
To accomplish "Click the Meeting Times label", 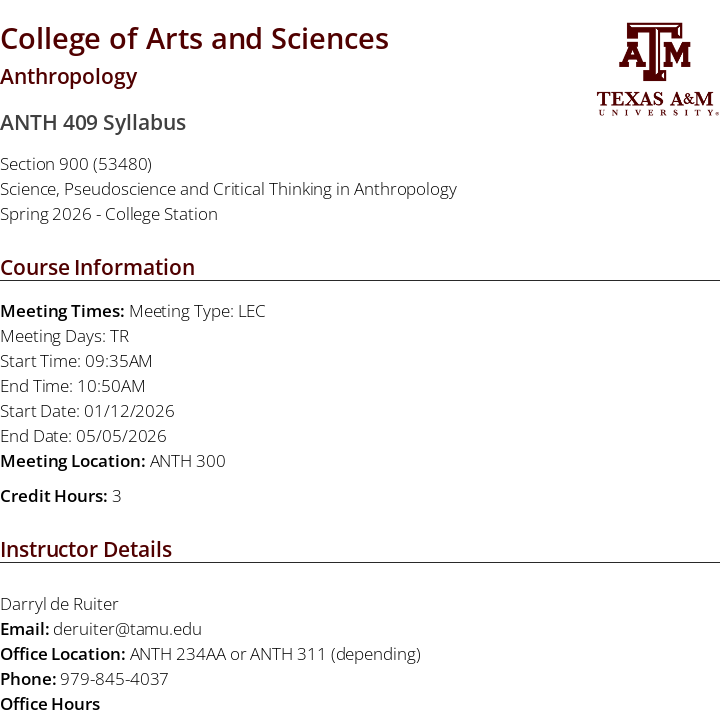I will (x=62, y=311).
